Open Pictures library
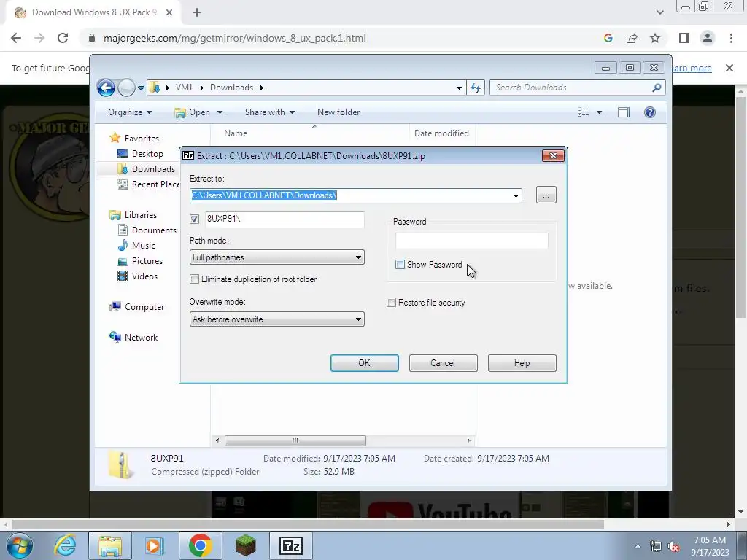This screenshot has width=747, height=560. (x=147, y=261)
